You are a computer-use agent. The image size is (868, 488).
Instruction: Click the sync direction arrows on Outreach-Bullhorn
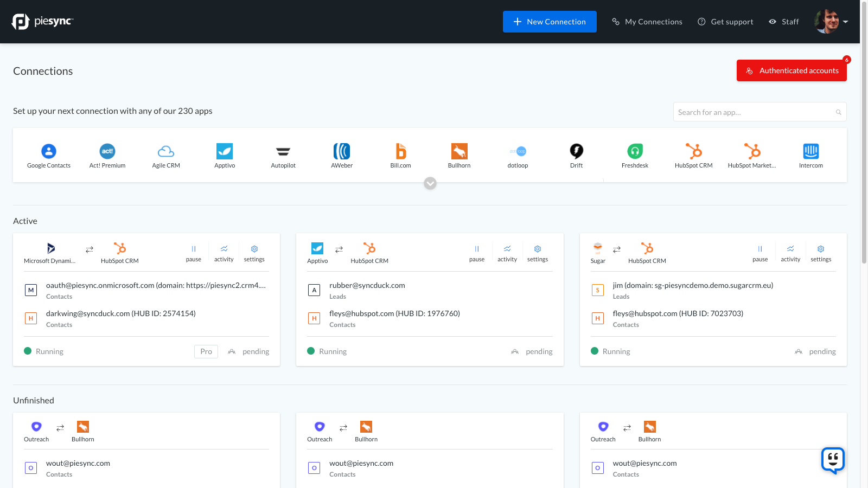pos(60,427)
